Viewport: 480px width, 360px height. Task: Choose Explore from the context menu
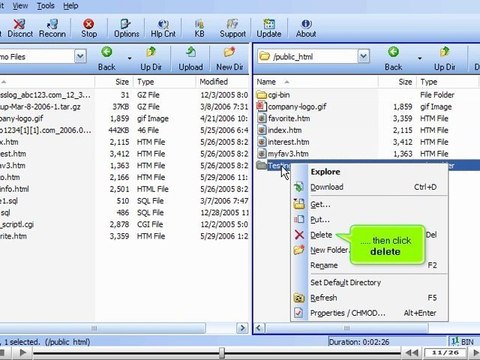pyautogui.click(x=325, y=172)
